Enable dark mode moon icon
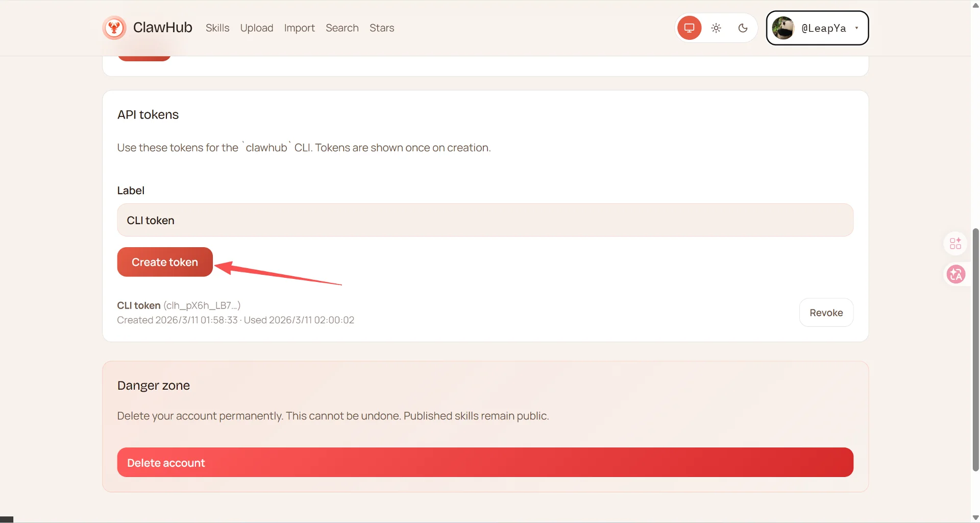The image size is (980, 523). 743,28
